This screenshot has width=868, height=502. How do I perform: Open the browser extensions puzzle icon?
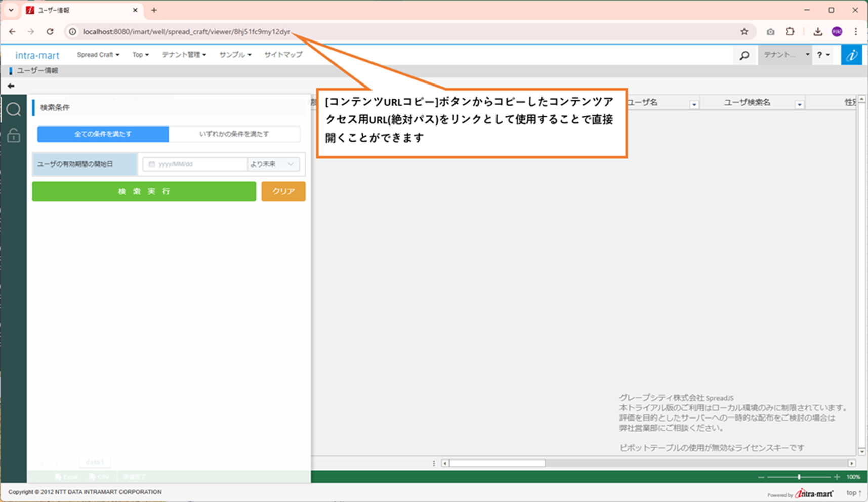pos(790,32)
